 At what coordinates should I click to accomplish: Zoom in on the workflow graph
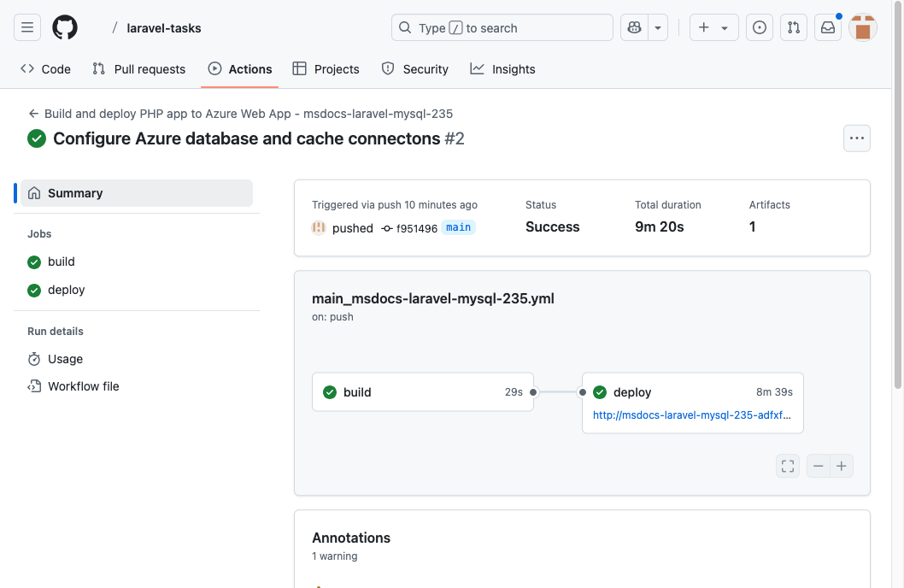point(841,465)
